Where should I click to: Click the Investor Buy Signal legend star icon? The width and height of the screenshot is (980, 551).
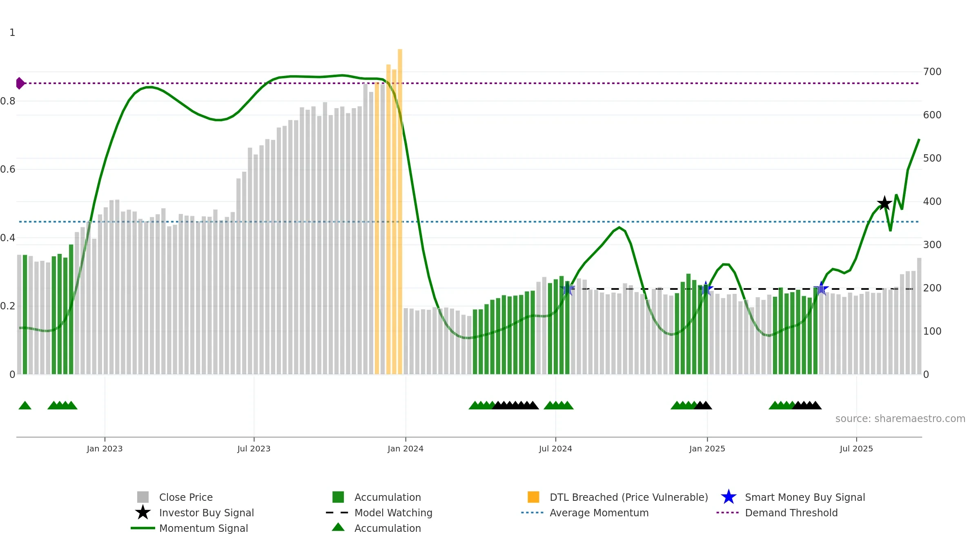143,513
